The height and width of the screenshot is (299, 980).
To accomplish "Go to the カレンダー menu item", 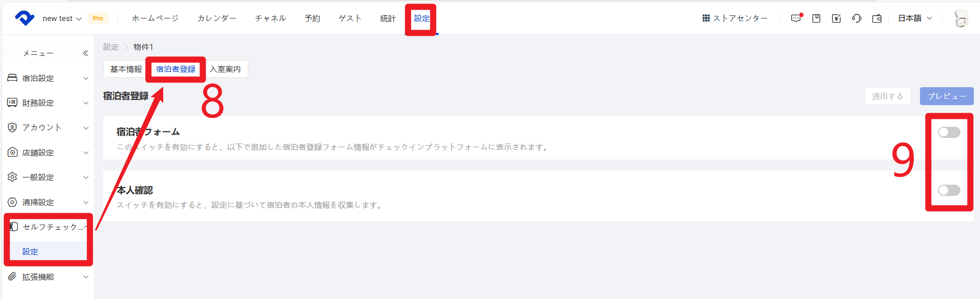I will pos(217,18).
